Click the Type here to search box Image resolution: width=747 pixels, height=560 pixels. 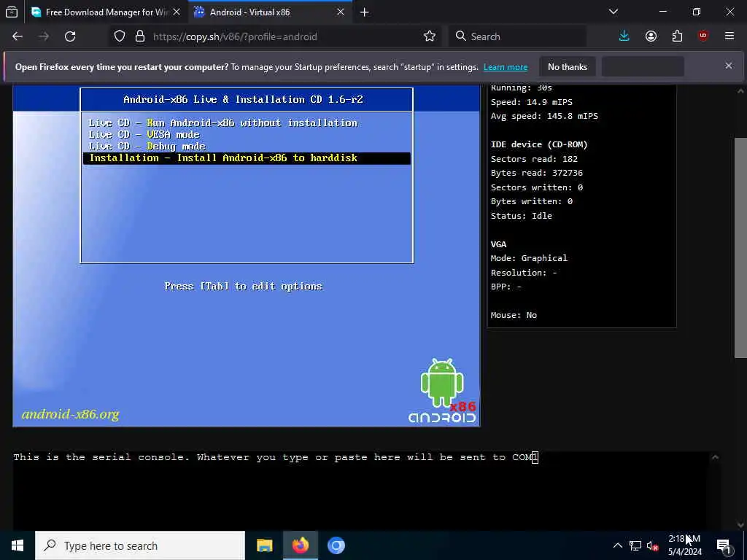click(140, 545)
